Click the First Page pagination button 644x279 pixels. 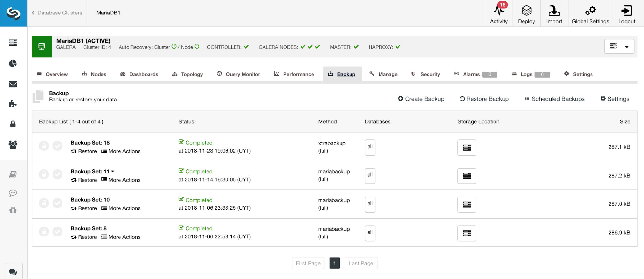(x=308, y=263)
